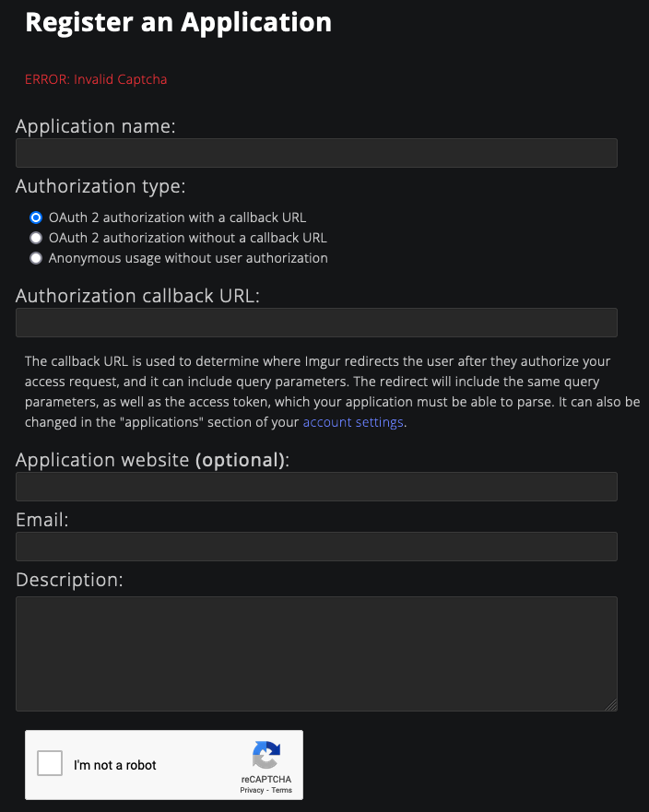Click the Email input field

[316, 547]
